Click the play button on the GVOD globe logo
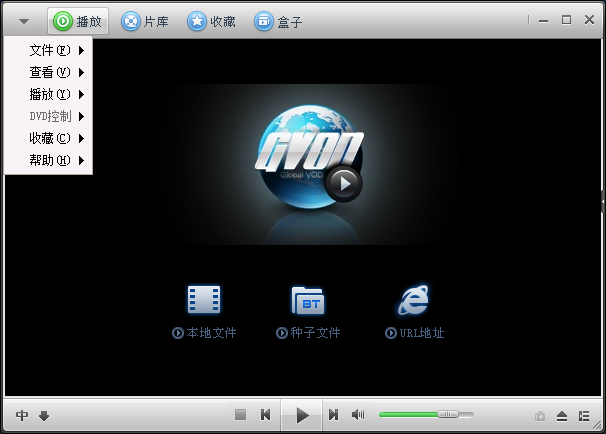The image size is (606, 434). 344,184
